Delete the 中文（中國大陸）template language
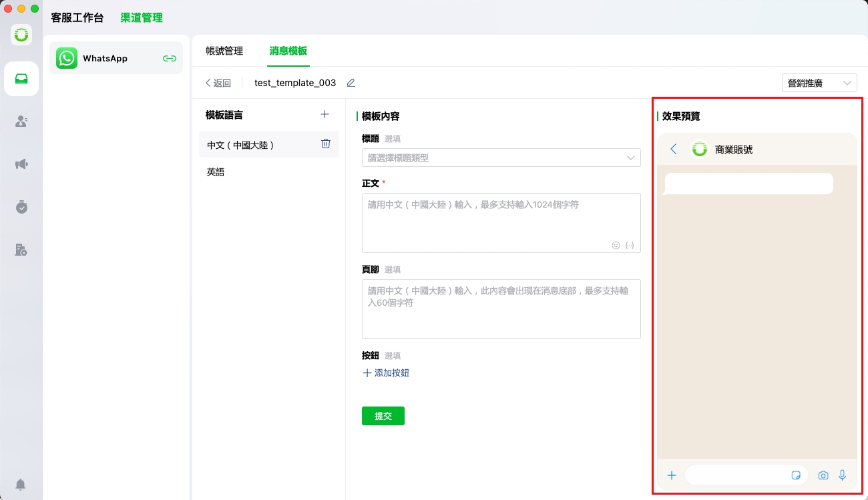Image resolution: width=868 pixels, height=500 pixels. click(x=326, y=144)
